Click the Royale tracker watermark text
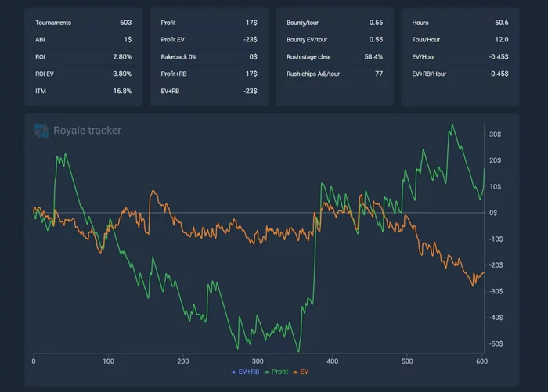The width and height of the screenshot is (548, 392). (87, 131)
